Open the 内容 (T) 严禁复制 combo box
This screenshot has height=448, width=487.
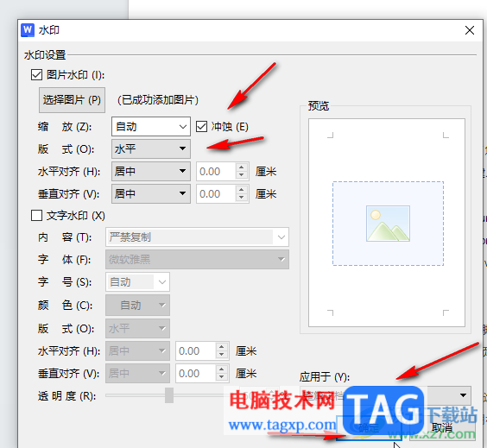coord(197,237)
